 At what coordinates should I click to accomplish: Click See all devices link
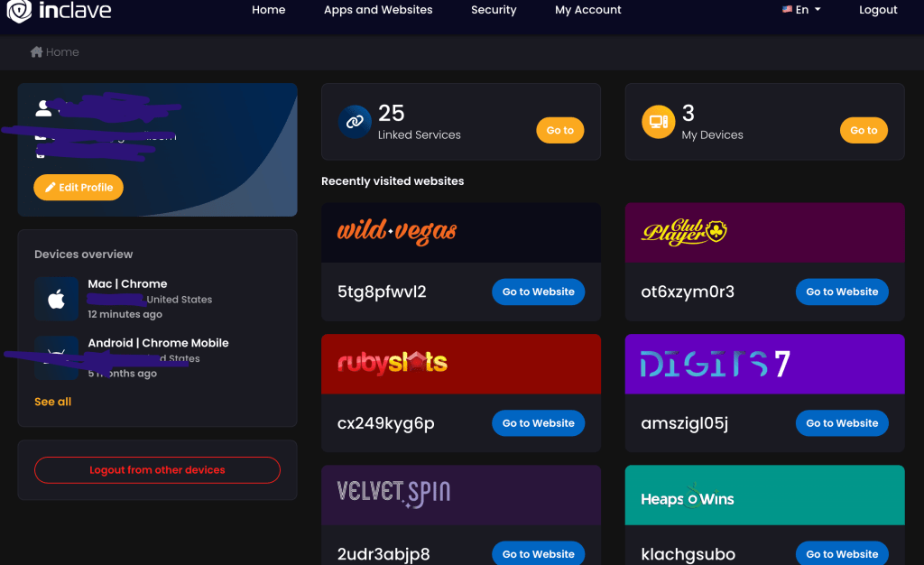tap(52, 402)
